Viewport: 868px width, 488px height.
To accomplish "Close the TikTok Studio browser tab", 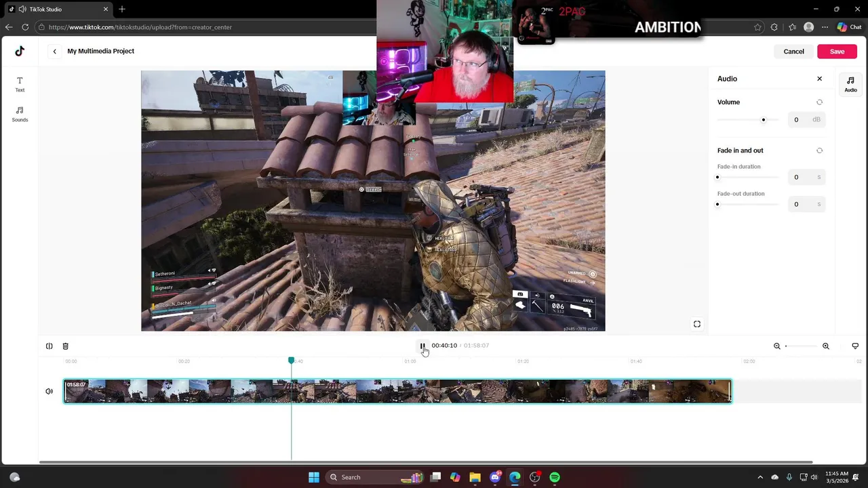I will point(106,9).
